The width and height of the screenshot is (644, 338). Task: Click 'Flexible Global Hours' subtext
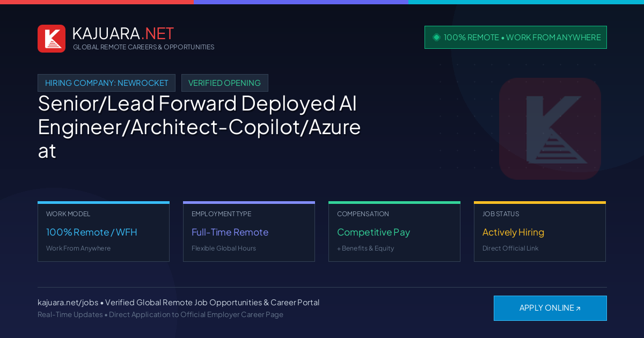pyautogui.click(x=224, y=248)
